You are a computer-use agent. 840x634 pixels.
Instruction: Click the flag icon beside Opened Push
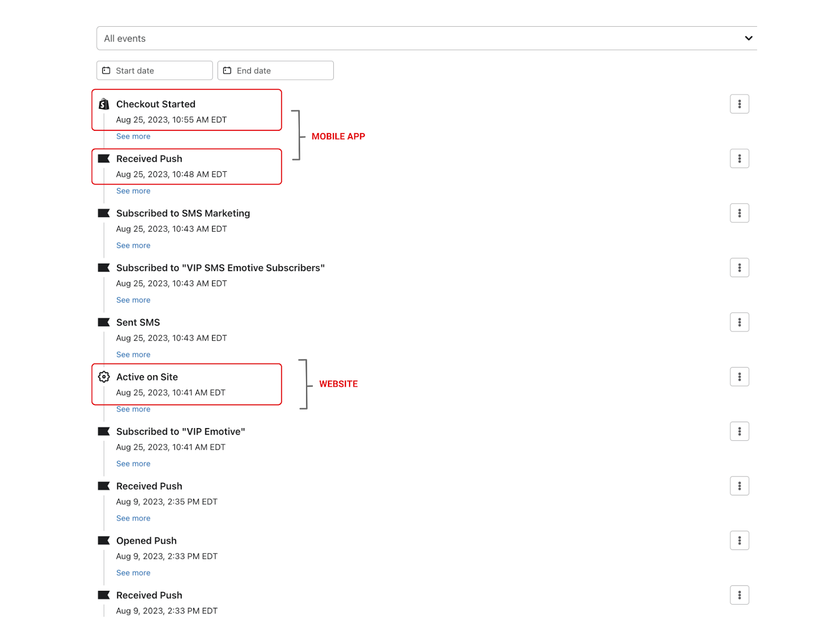coord(104,541)
